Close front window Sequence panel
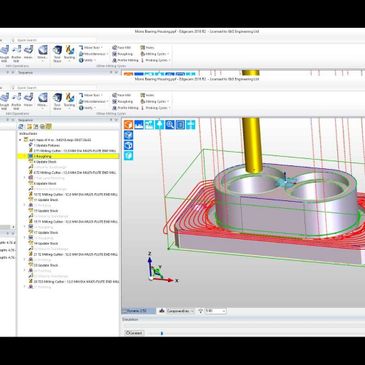Image resolution: width=365 pixels, height=365 pixels. pyautogui.click(x=116, y=120)
